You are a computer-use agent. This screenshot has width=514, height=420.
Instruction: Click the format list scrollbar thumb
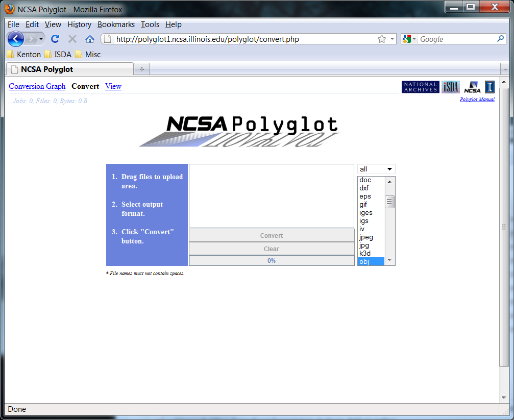[x=389, y=202]
